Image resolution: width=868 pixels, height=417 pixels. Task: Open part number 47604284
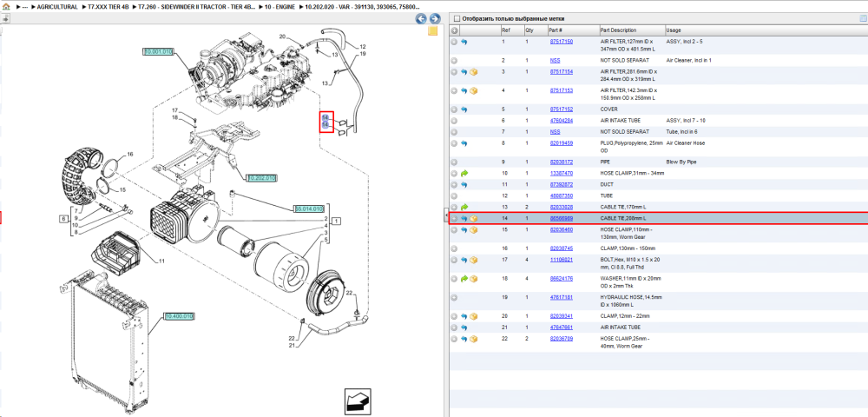(562, 120)
